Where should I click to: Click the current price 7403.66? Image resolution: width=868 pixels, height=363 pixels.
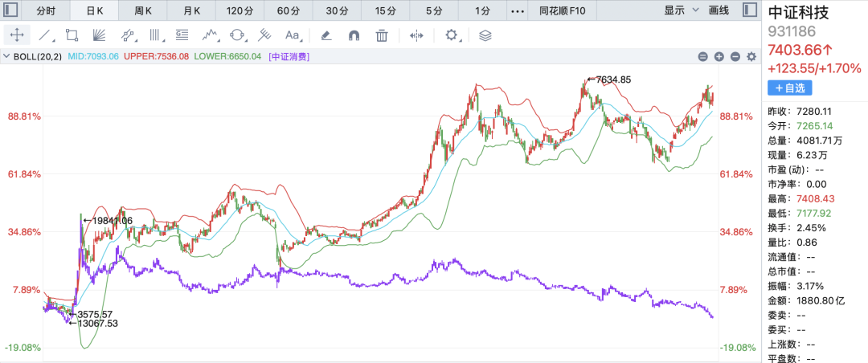tap(800, 50)
